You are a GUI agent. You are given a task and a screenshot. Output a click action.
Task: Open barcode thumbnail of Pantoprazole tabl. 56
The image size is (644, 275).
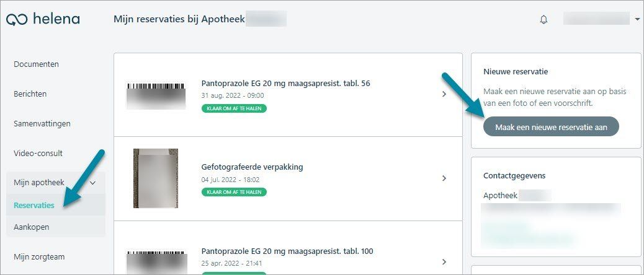click(156, 96)
